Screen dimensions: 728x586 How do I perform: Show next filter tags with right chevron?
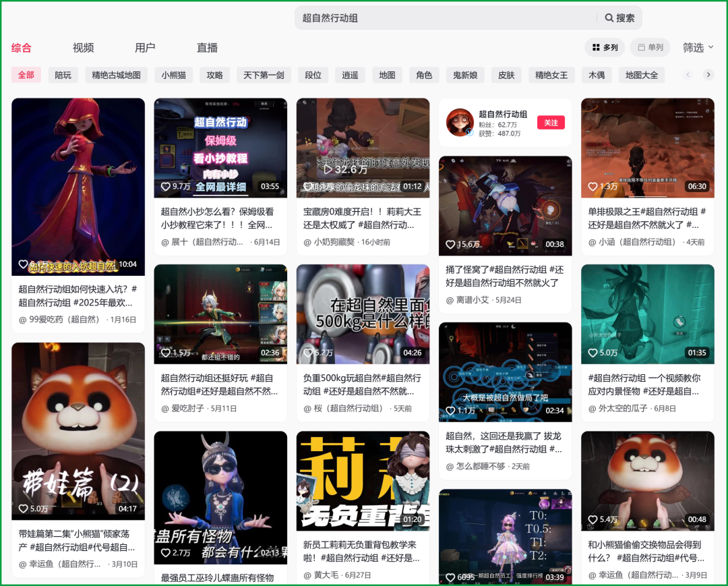tap(708, 74)
